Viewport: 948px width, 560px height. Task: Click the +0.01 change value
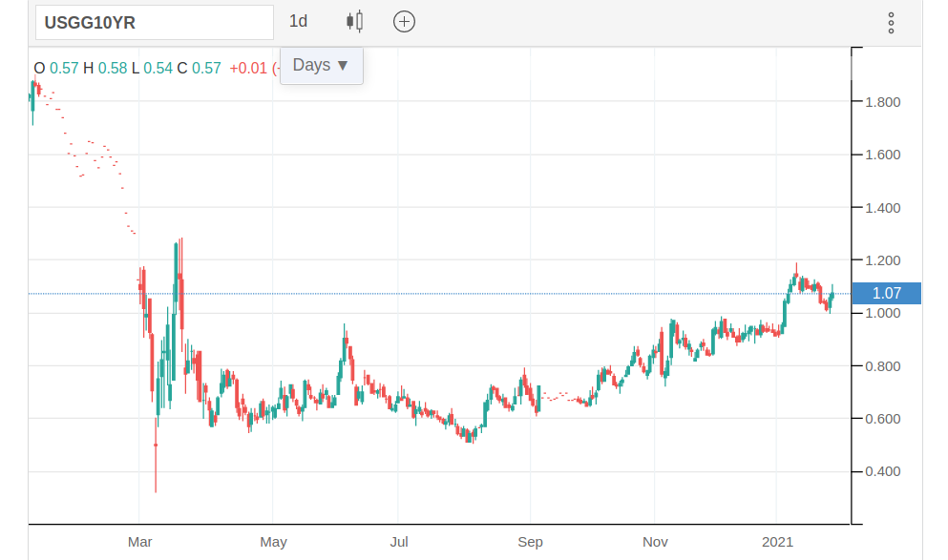(248, 69)
